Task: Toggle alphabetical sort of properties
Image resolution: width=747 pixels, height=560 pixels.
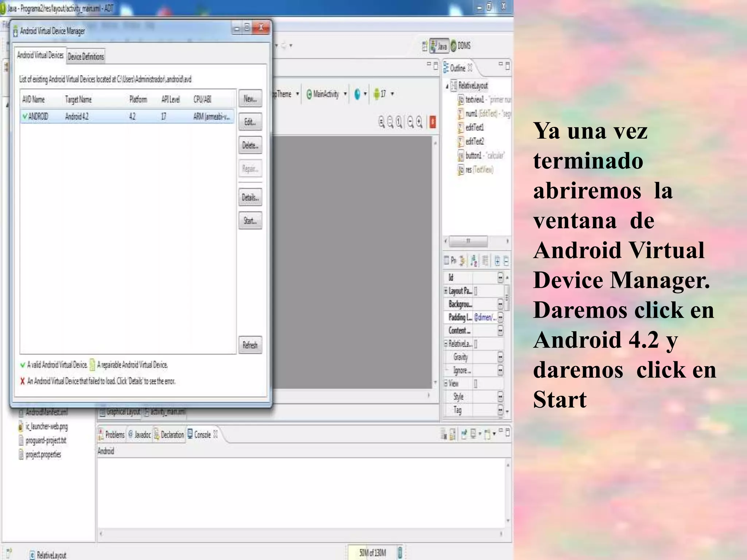Action: coord(474,261)
